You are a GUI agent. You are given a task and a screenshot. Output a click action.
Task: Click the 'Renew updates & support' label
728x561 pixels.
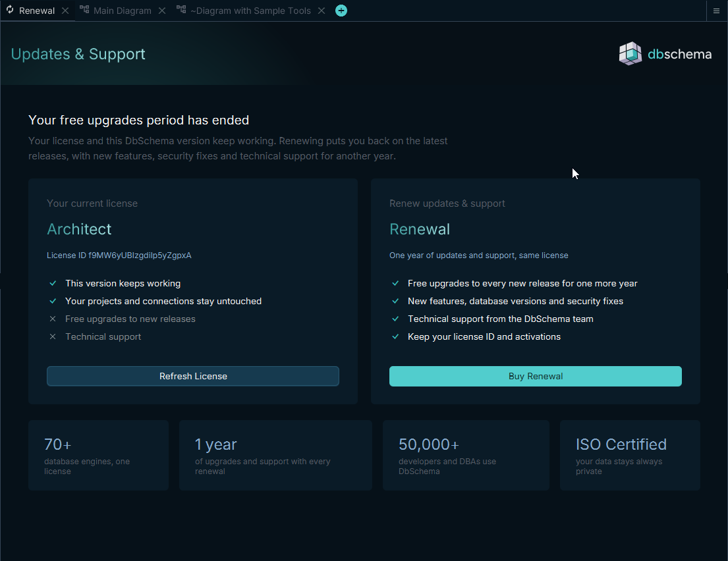tap(447, 203)
